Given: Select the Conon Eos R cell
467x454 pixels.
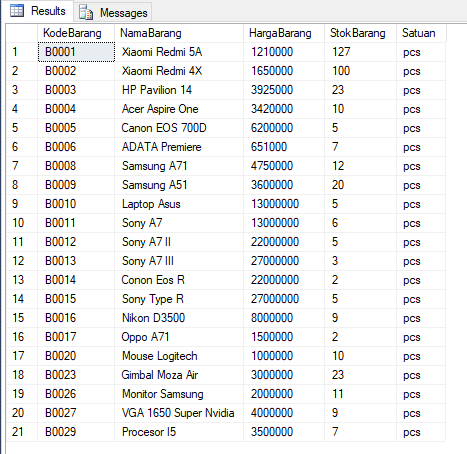Looking at the screenshot, I should (x=179, y=280).
